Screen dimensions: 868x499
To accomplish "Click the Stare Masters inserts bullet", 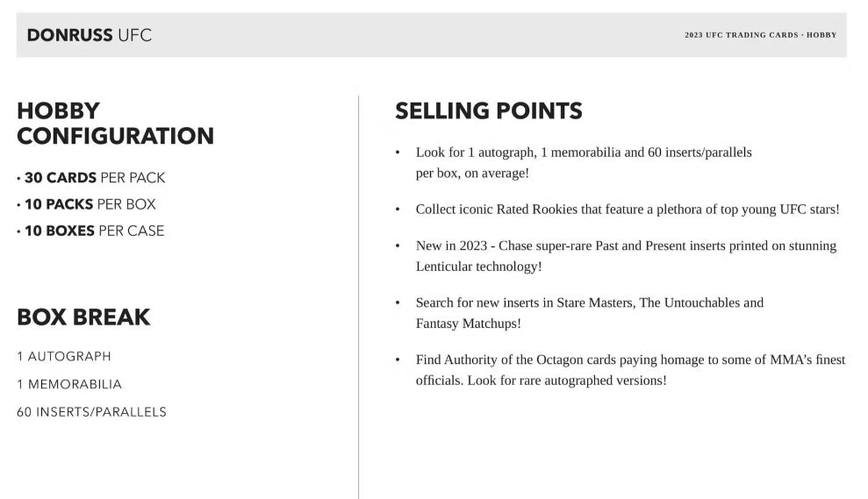I will click(x=589, y=303).
